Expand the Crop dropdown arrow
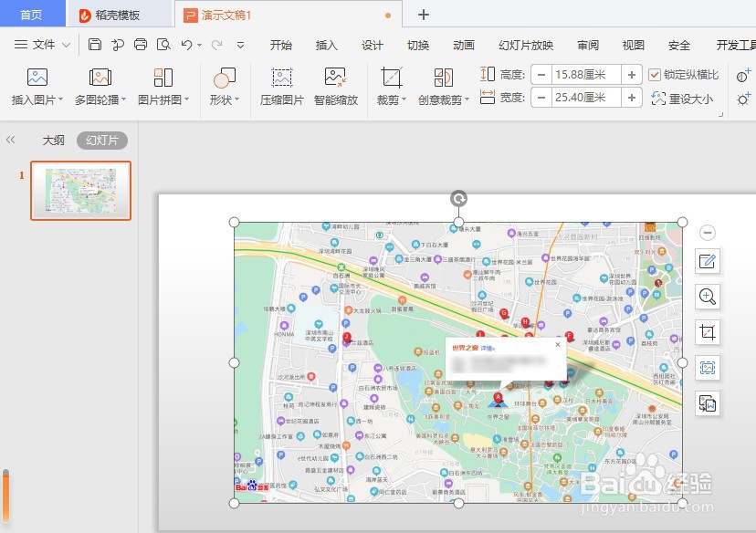This screenshot has height=533, width=756. [404, 99]
